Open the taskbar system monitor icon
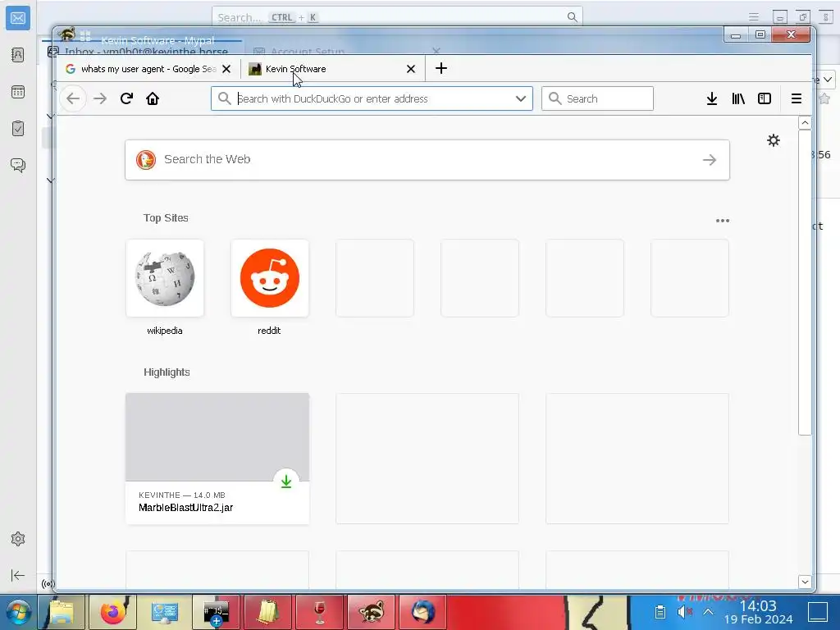Image resolution: width=840 pixels, height=630 pixels. 164,612
